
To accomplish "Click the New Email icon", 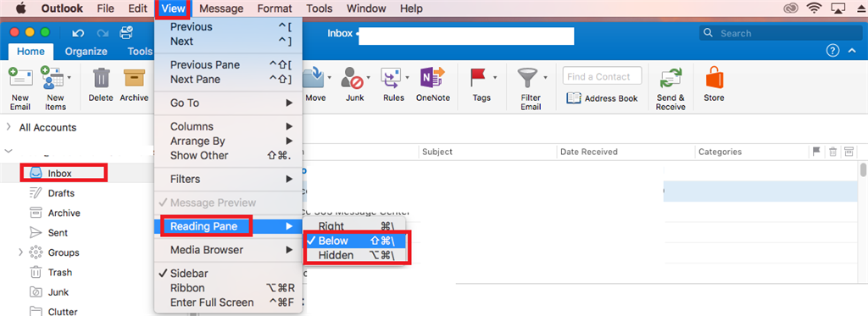I will tap(20, 78).
